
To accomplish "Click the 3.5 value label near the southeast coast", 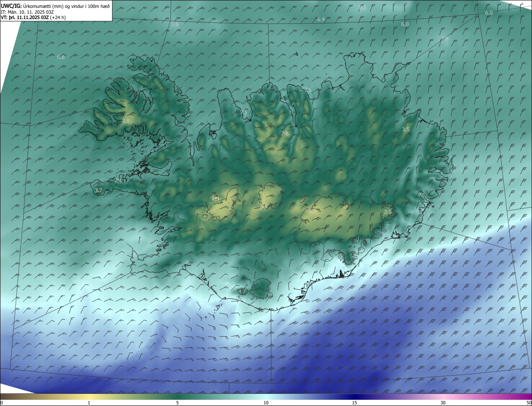I will click(x=388, y=212).
